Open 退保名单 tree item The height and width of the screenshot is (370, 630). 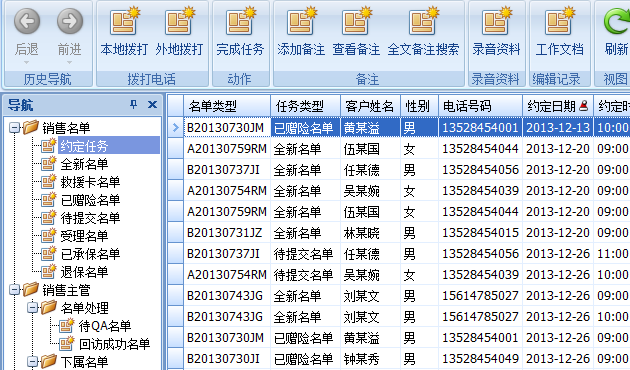point(84,272)
